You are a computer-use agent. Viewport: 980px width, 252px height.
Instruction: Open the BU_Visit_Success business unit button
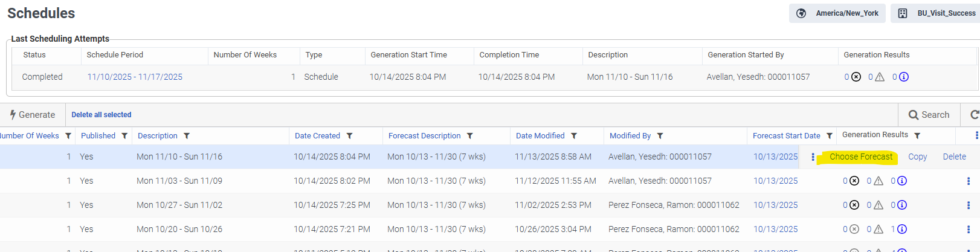coord(936,13)
